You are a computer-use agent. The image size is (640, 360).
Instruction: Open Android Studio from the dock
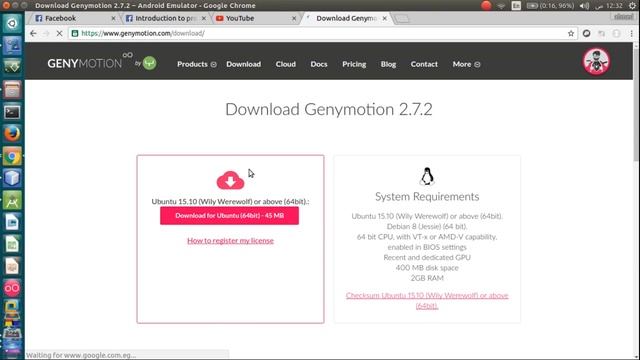click(x=12, y=200)
